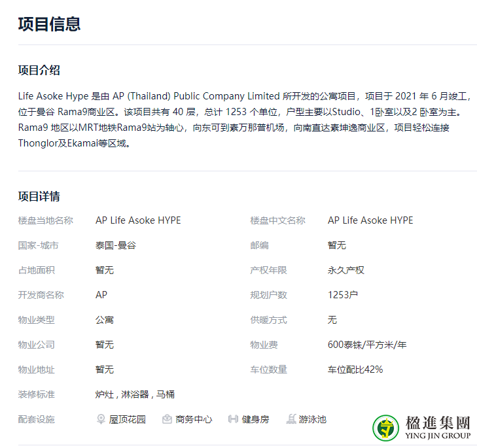This screenshot has width=477, height=448.
Task: Click the 物业类型 field label
Action: (x=37, y=320)
